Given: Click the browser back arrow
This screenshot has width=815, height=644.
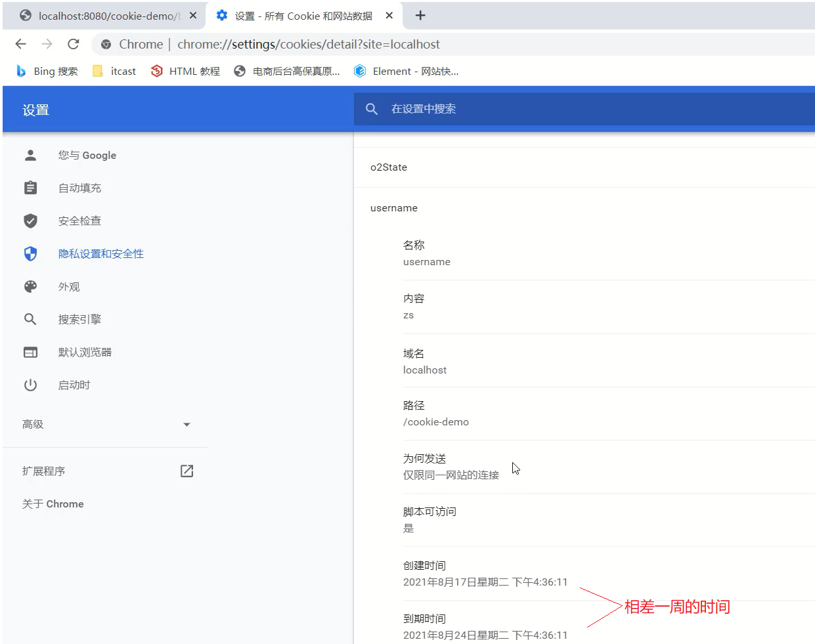Looking at the screenshot, I should (21, 44).
